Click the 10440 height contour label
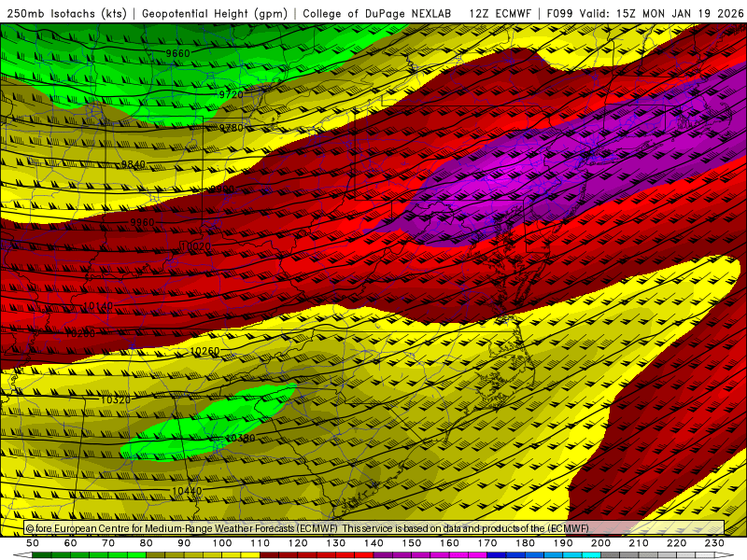The height and width of the screenshot is (560, 747). pos(187,491)
